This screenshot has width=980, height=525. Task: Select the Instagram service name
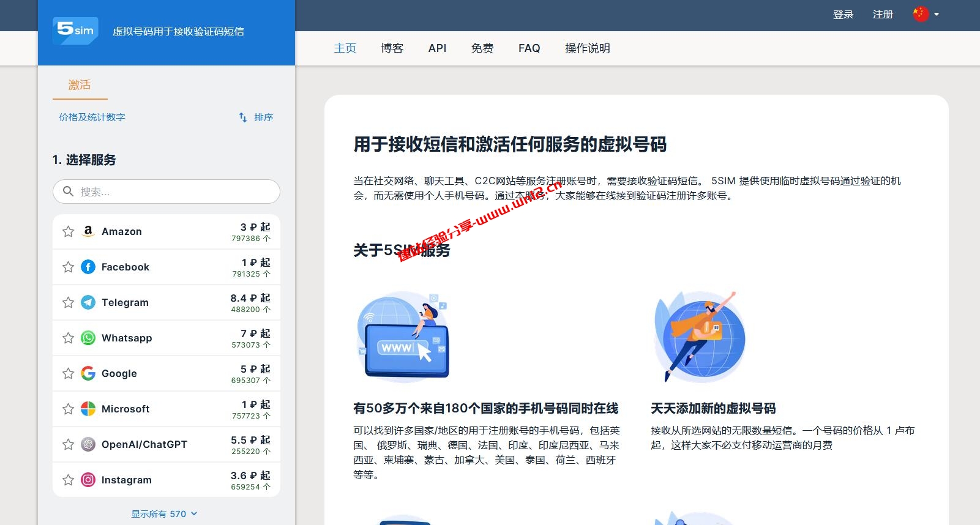point(127,480)
